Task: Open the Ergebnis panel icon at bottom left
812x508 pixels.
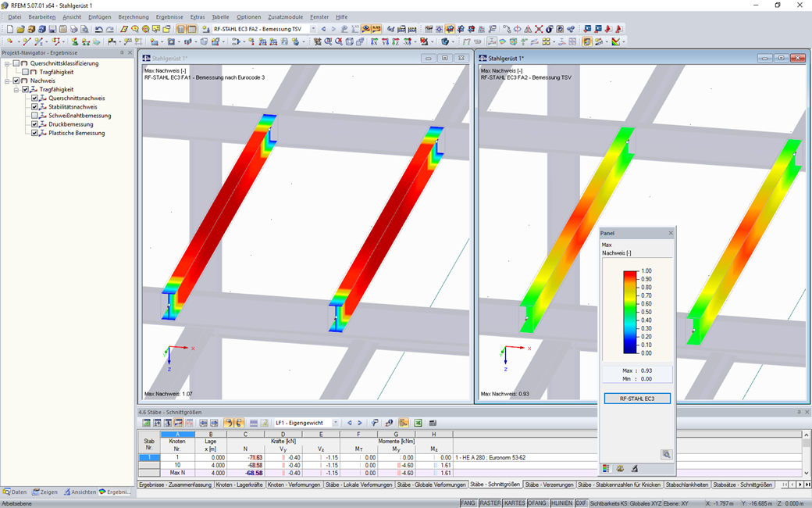Action: click(x=102, y=492)
